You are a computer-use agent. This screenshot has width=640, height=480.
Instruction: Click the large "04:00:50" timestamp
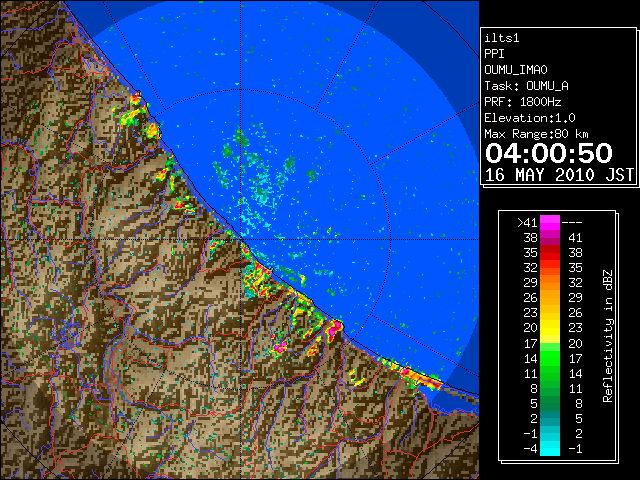[549, 153]
